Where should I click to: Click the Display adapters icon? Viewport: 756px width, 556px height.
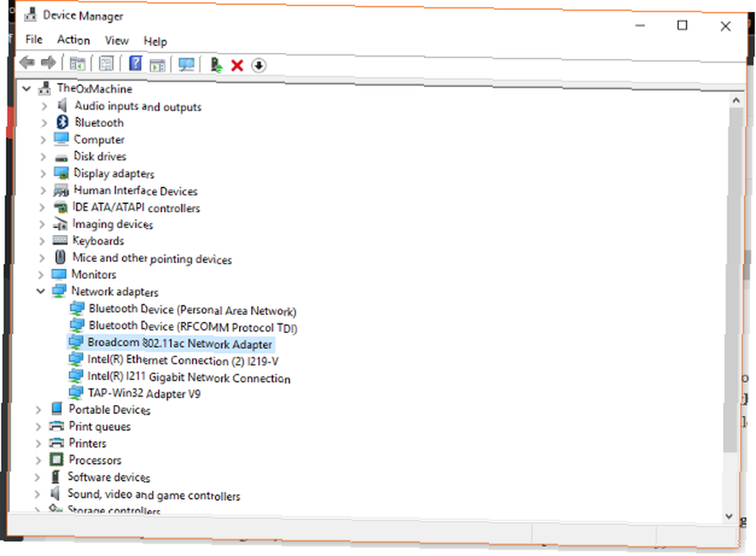pos(61,173)
